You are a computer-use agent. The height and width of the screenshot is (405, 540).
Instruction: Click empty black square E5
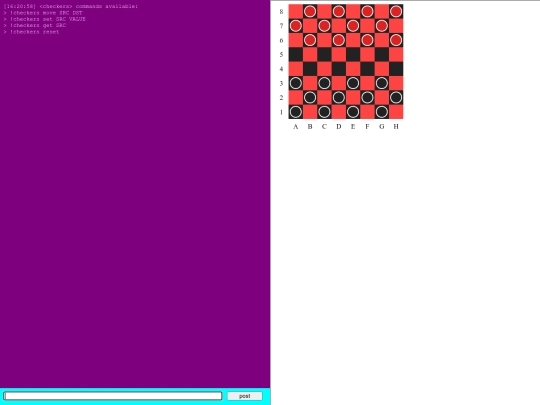click(353, 54)
